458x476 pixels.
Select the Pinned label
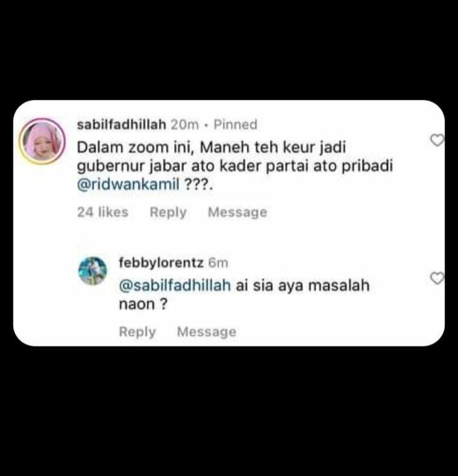pyautogui.click(x=235, y=125)
